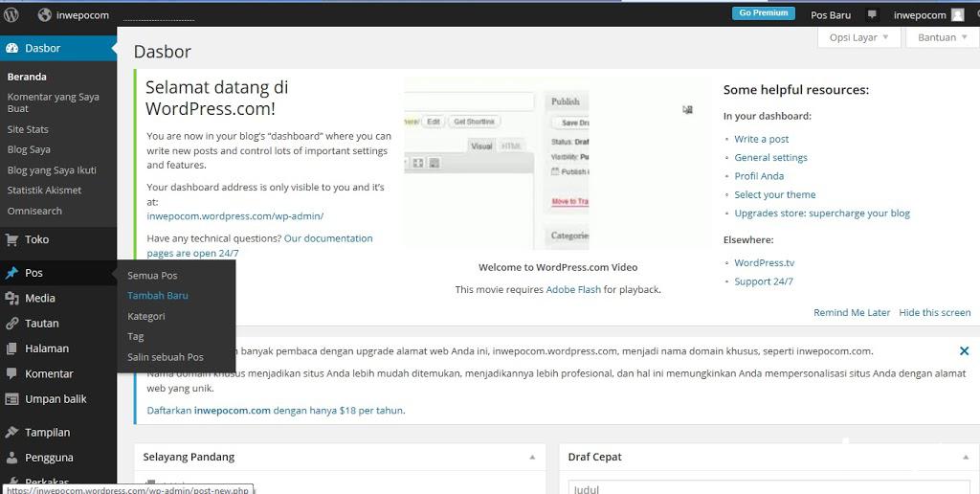Select the Tautan link icon in the sidebar
The width and height of the screenshot is (980, 494).
tap(11, 324)
